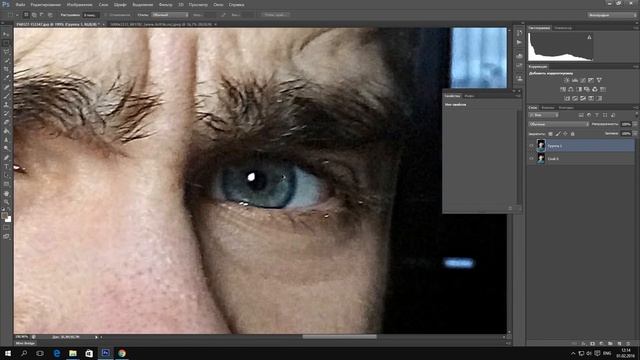Select the Horizontal Type tool
The height and width of the screenshot is (360, 640).
6,166
